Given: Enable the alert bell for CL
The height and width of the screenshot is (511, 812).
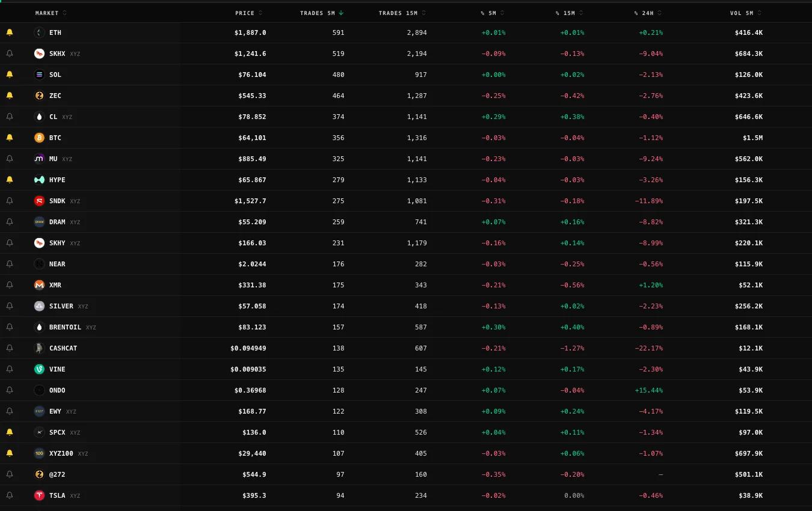Looking at the screenshot, I should click(9, 117).
